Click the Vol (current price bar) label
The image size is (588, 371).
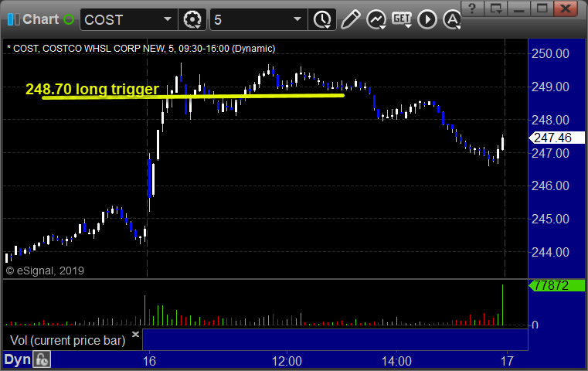[x=67, y=340]
